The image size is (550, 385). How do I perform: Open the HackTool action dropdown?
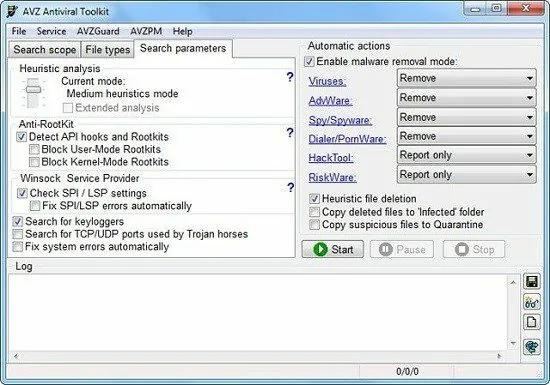pos(467,155)
